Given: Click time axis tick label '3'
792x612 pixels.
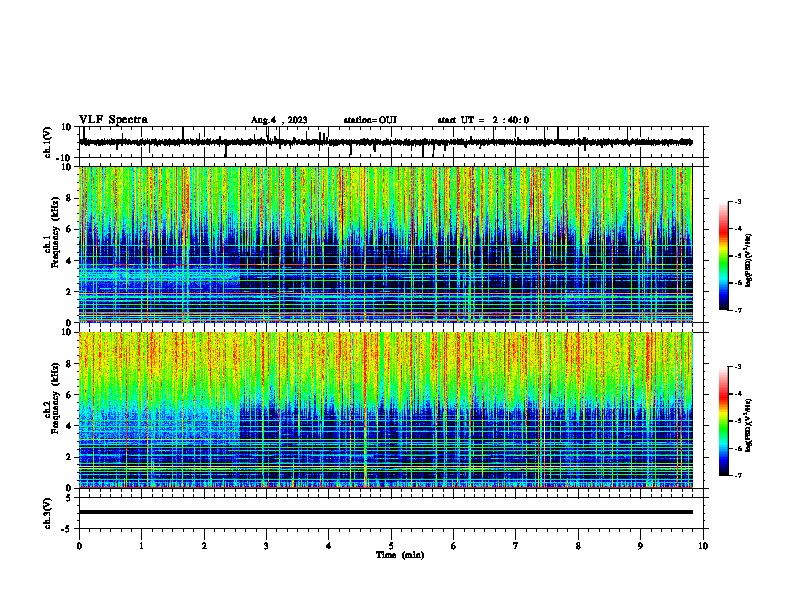Looking at the screenshot, I should tap(266, 546).
